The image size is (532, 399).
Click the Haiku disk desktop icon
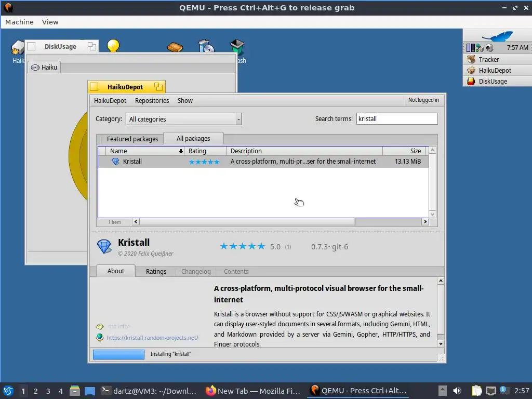coord(18,47)
